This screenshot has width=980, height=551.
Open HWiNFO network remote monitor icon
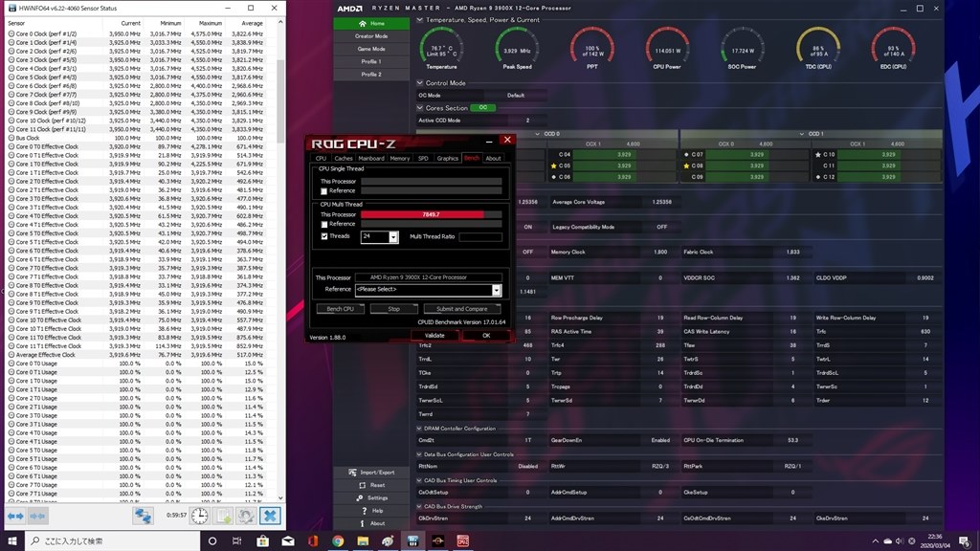[144, 516]
